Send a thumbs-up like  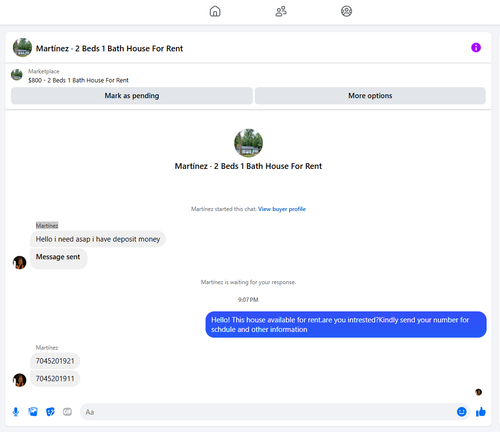[481, 412]
